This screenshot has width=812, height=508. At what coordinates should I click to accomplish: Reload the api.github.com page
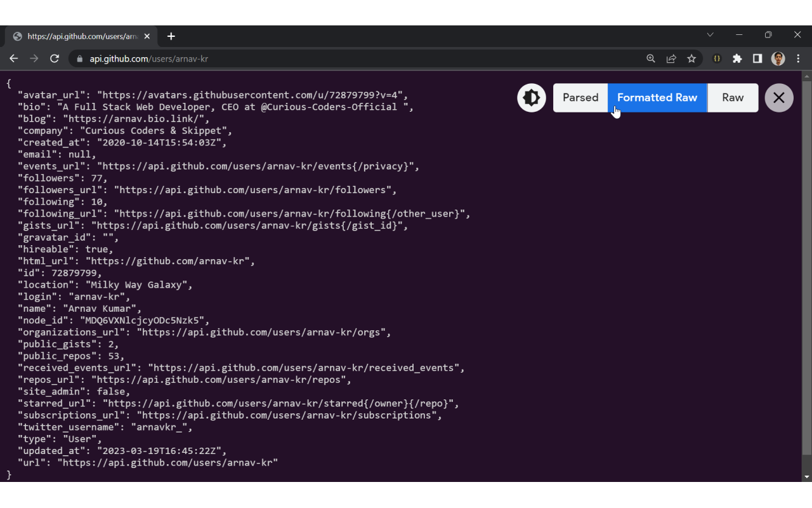[55, 58]
